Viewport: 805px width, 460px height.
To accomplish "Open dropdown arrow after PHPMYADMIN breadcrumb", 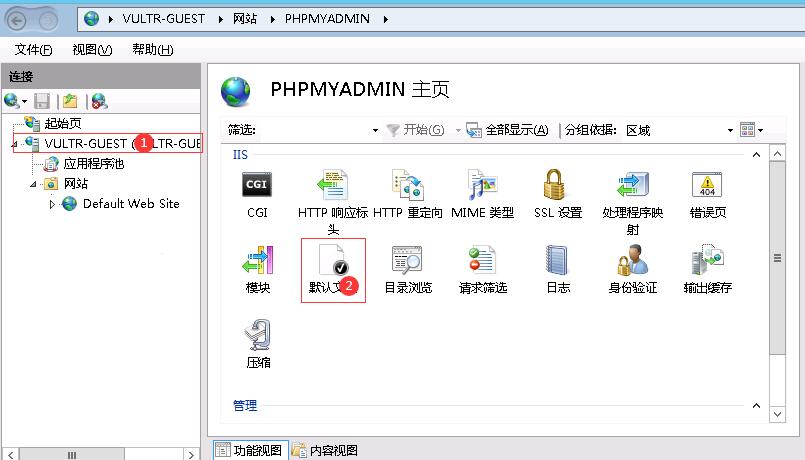I will (386, 20).
